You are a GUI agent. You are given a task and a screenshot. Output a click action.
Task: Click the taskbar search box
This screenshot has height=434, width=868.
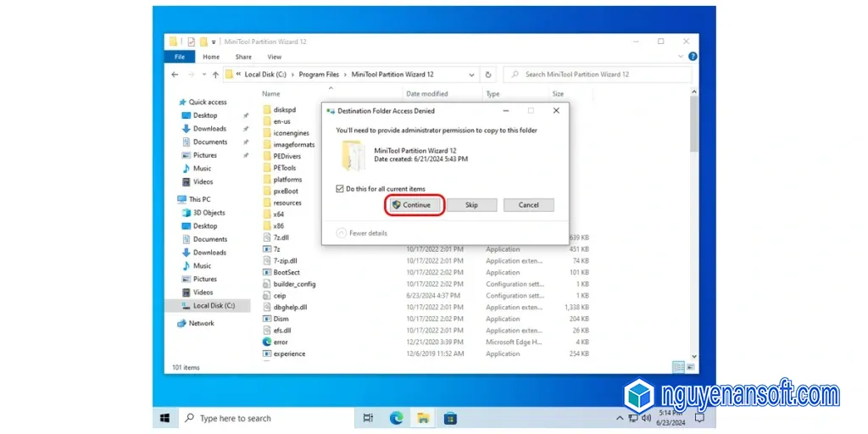coord(265,418)
